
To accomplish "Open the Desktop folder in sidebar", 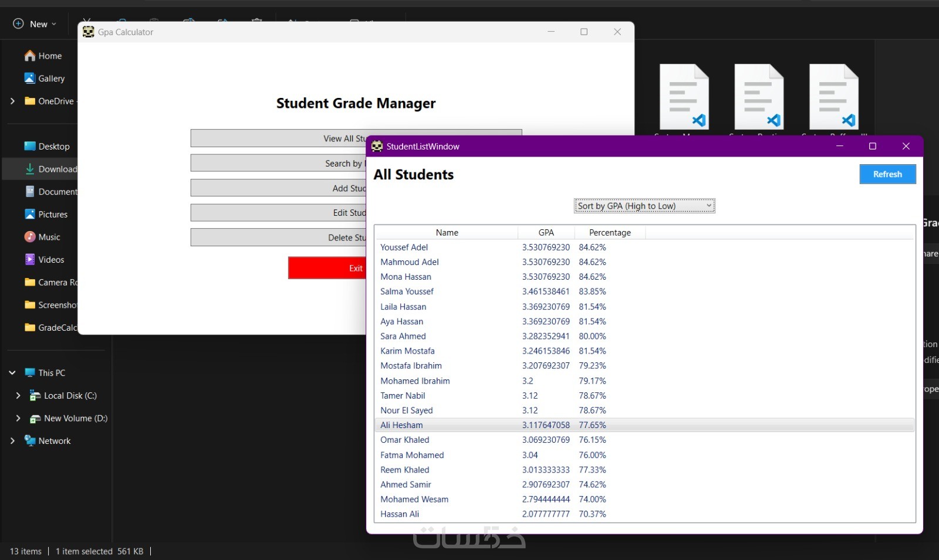I will [47, 147].
